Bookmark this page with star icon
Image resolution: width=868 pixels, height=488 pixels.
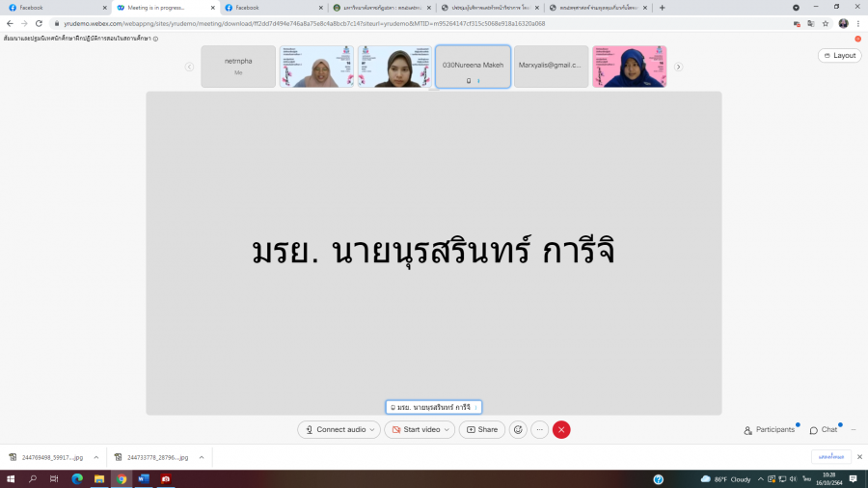tap(826, 23)
